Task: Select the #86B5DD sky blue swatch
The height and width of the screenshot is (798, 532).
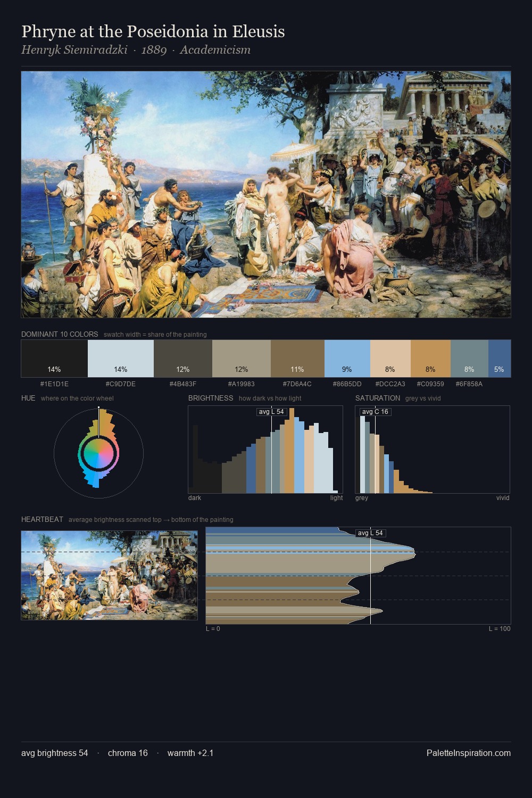Action: click(x=347, y=359)
